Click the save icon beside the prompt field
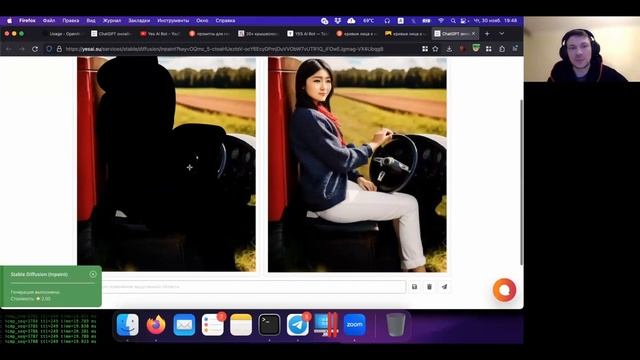Image resolution: width=640 pixels, height=360 pixels. click(x=414, y=287)
